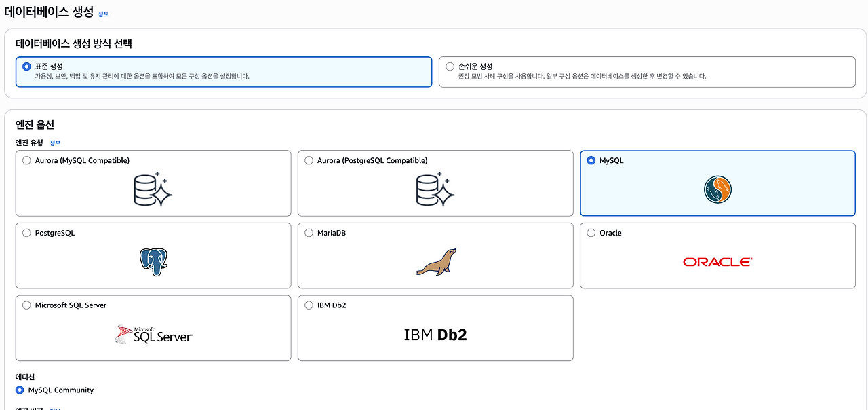The image size is (868, 410).
Task: Click the MariaDB seal logo
Action: 436,262
